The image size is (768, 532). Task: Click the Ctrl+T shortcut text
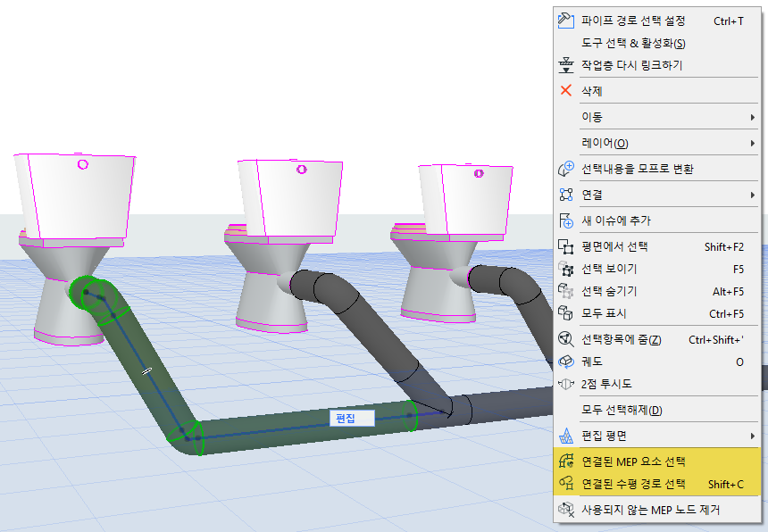point(729,21)
